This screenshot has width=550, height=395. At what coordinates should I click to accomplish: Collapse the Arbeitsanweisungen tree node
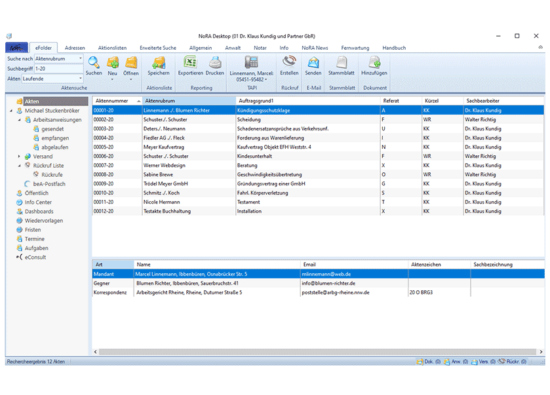click(x=19, y=120)
